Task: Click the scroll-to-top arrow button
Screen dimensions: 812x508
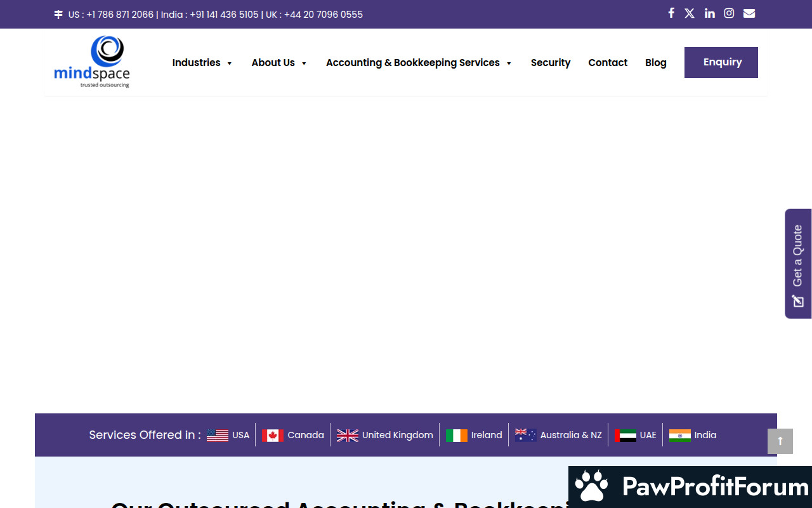Action: tap(780, 441)
